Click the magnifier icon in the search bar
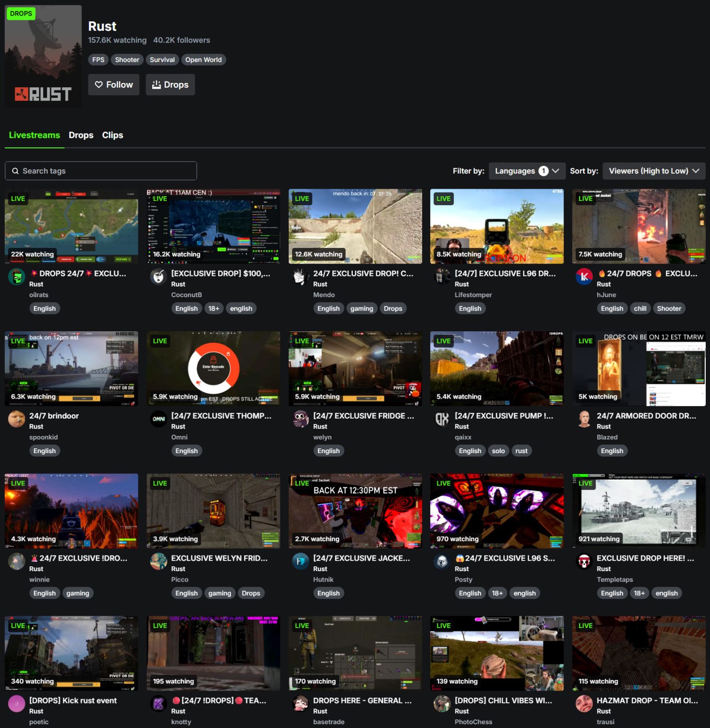 (x=16, y=171)
